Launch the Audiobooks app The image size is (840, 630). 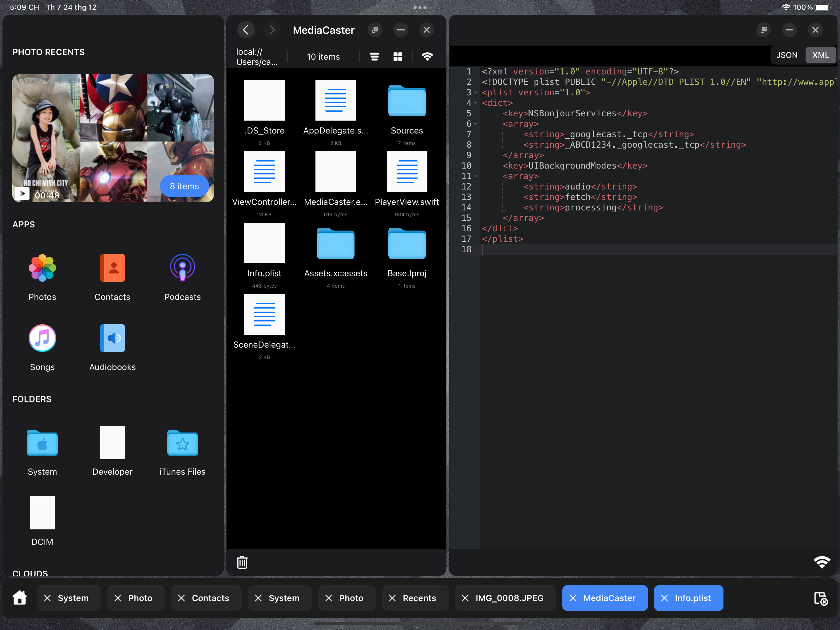click(x=113, y=348)
